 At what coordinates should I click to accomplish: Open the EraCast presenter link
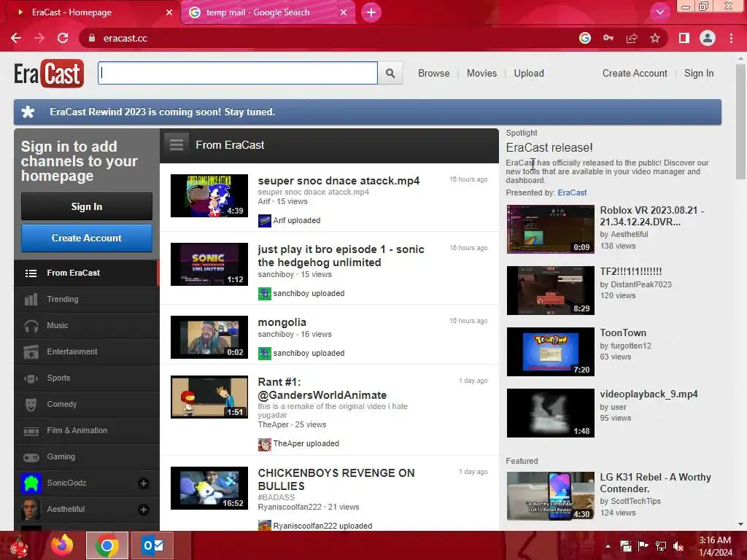(572, 192)
